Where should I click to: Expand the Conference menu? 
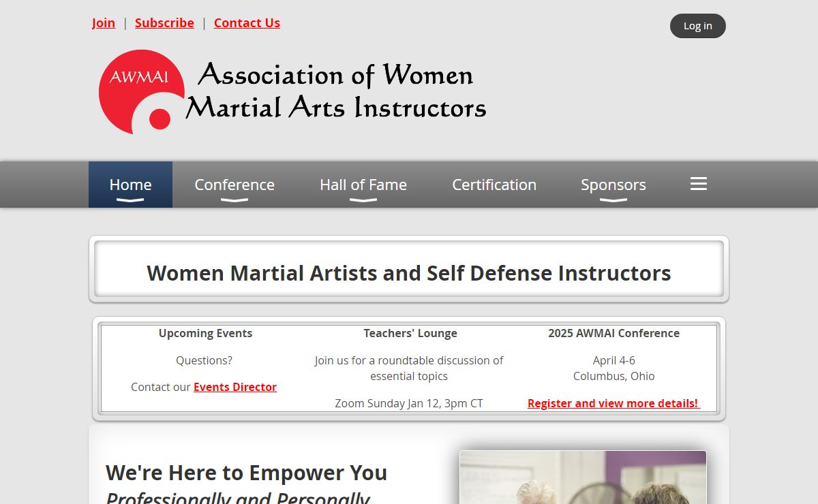[x=234, y=185]
